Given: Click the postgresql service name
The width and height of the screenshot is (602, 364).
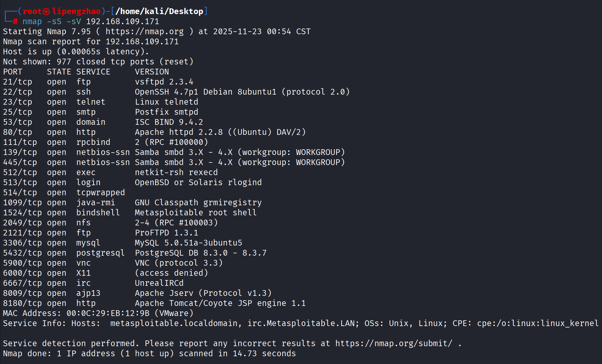Looking at the screenshot, I should (100, 253).
